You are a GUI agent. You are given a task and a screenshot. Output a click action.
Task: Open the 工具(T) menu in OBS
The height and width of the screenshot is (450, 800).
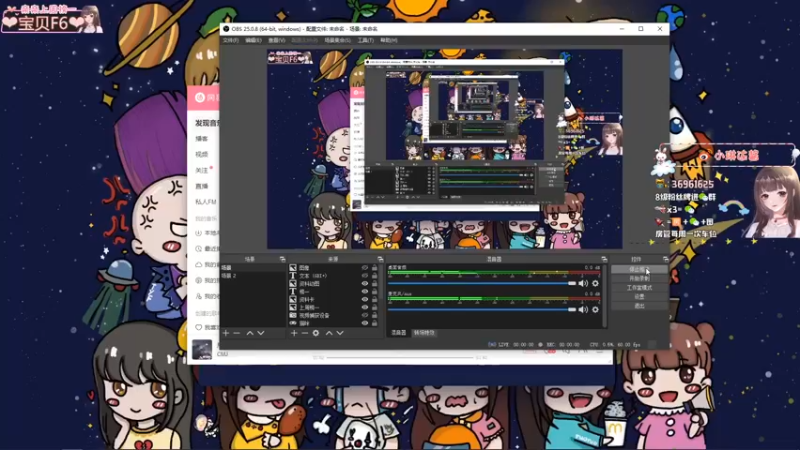click(365, 40)
